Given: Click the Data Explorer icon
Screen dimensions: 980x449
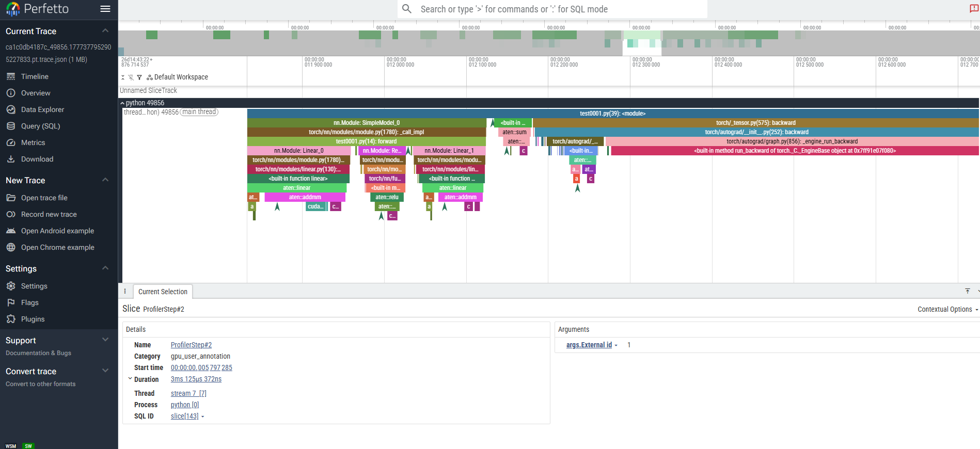Looking at the screenshot, I should 11,109.
